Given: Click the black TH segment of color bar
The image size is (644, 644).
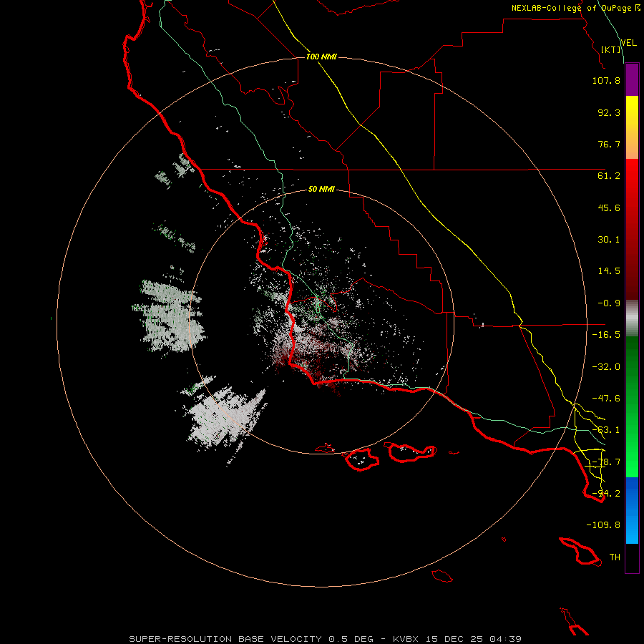Looking at the screenshot, I should tap(632, 558).
